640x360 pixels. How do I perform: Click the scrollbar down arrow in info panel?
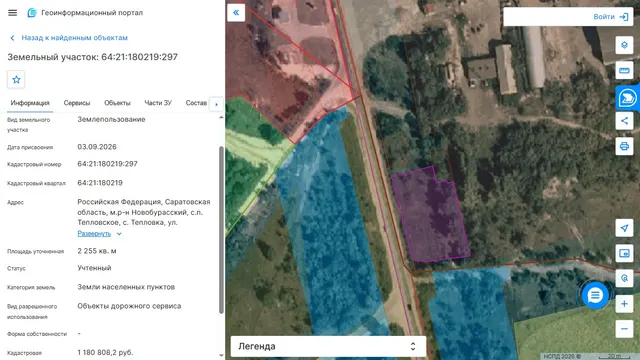point(221,356)
